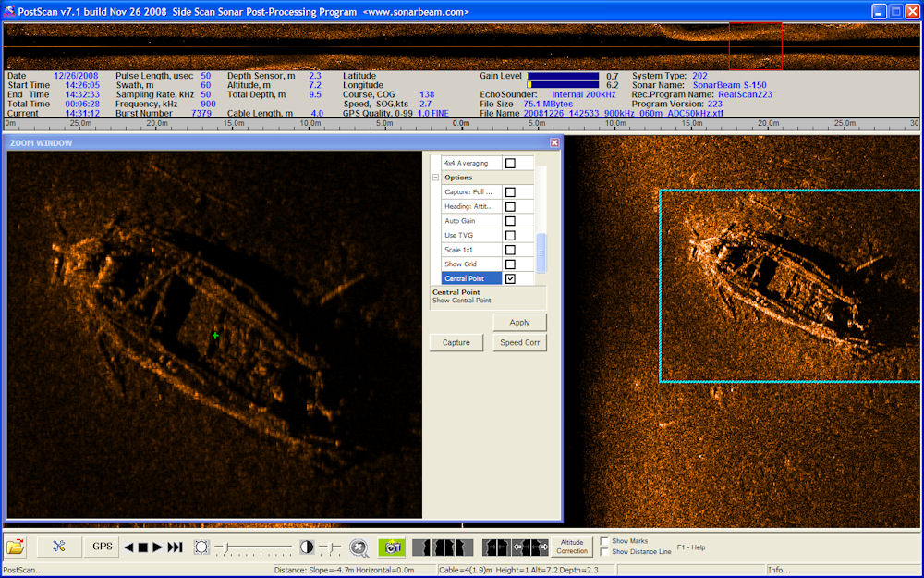Stop the sonar playback
The image size is (924, 578).
142,547
